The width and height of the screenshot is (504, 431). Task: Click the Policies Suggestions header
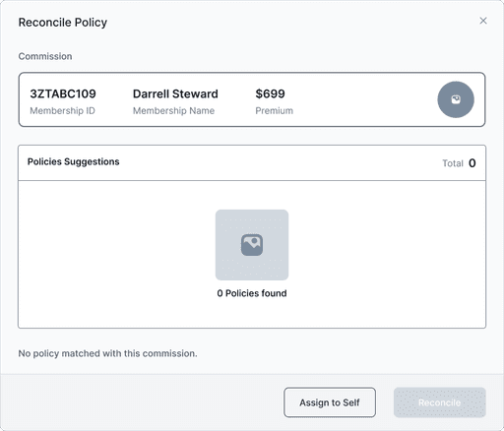click(73, 161)
